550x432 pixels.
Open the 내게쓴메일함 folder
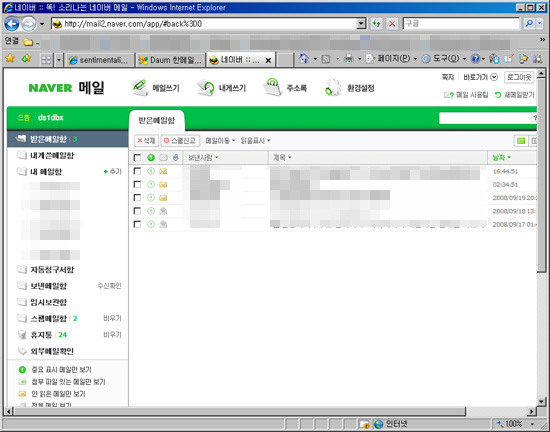[x=52, y=155]
